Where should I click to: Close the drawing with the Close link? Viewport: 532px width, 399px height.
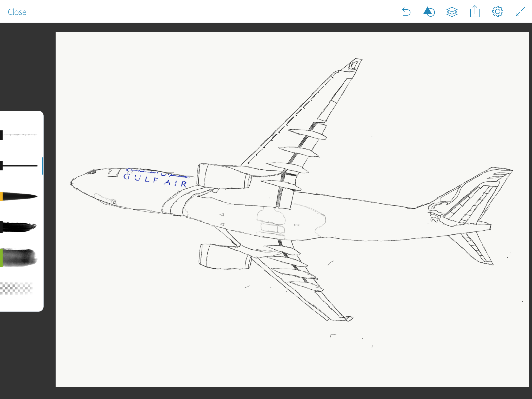[x=17, y=12]
